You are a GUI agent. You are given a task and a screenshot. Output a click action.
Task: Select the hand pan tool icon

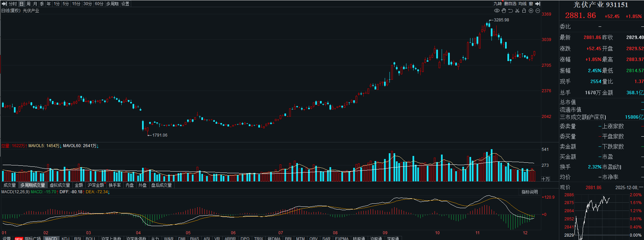[504, 11]
